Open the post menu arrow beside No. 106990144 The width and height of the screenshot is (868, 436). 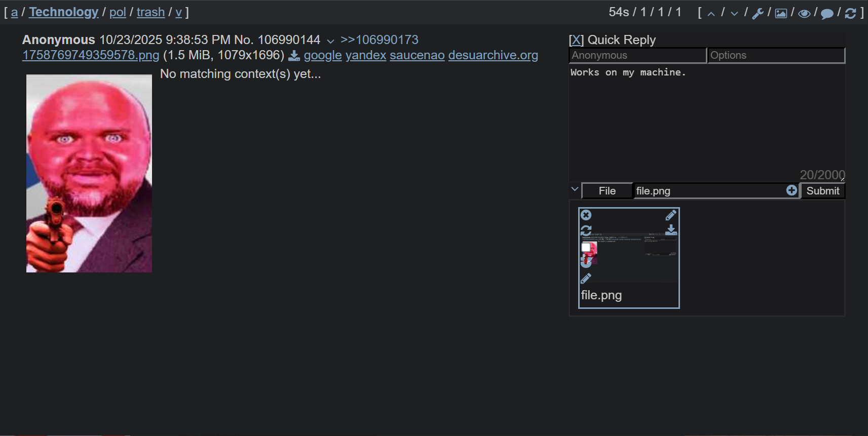click(x=330, y=41)
